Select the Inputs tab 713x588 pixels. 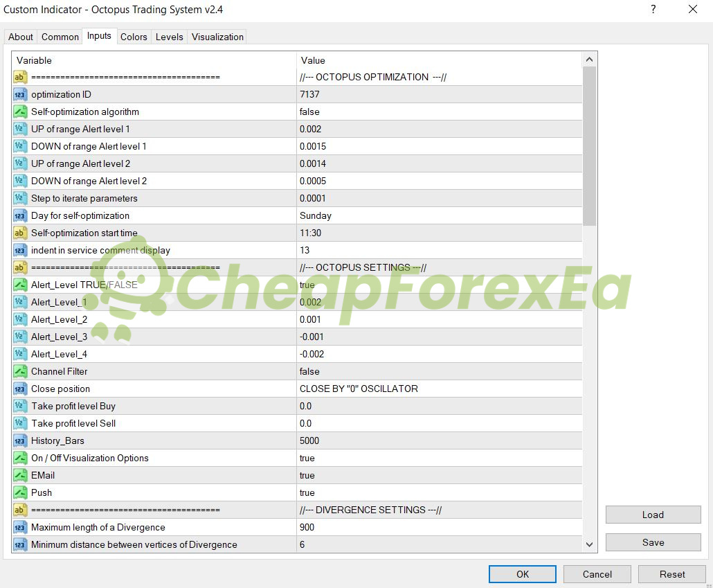click(x=99, y=36)
